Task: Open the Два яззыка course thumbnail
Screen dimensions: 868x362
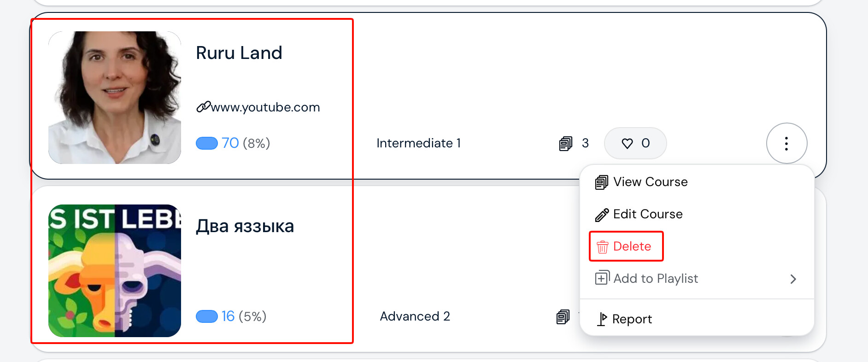Action: (x=115, y=271)
